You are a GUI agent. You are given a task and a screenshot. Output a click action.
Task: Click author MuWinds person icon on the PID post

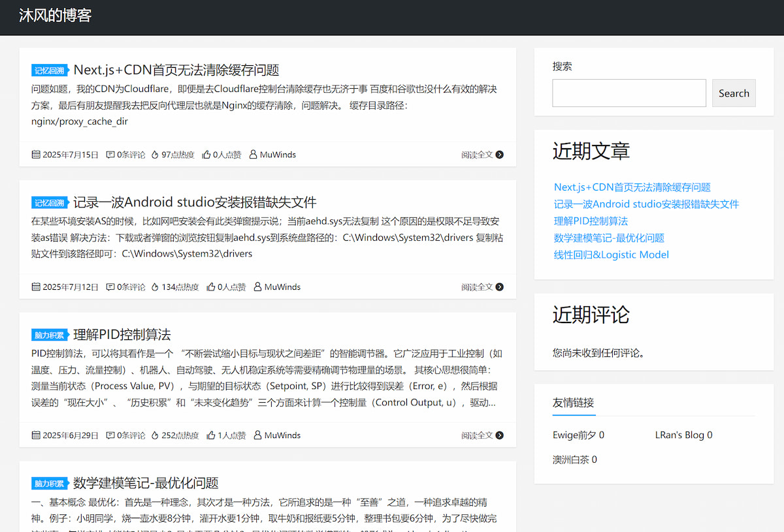pyautogui.click(x=259, y=435)
